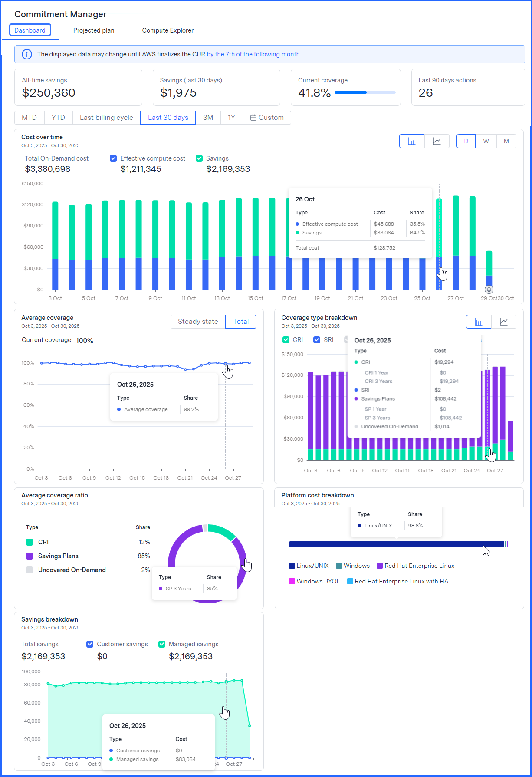Open the Compute Explorer tab
Image resolution: width=532 pixels, height=777 pixels.
(x=168, y=30)
